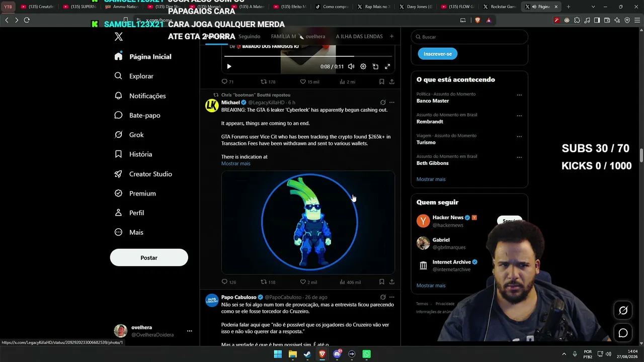Viewport: 644px width, 362px height.
Task: Expand Michael's post with Mostrar mais
Action: point(235,163)
